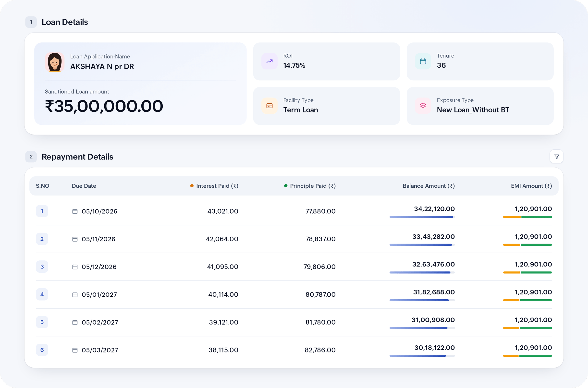Click the Tenure value 36
Viewport: 588px width, 388px height.
coord(441,65)
